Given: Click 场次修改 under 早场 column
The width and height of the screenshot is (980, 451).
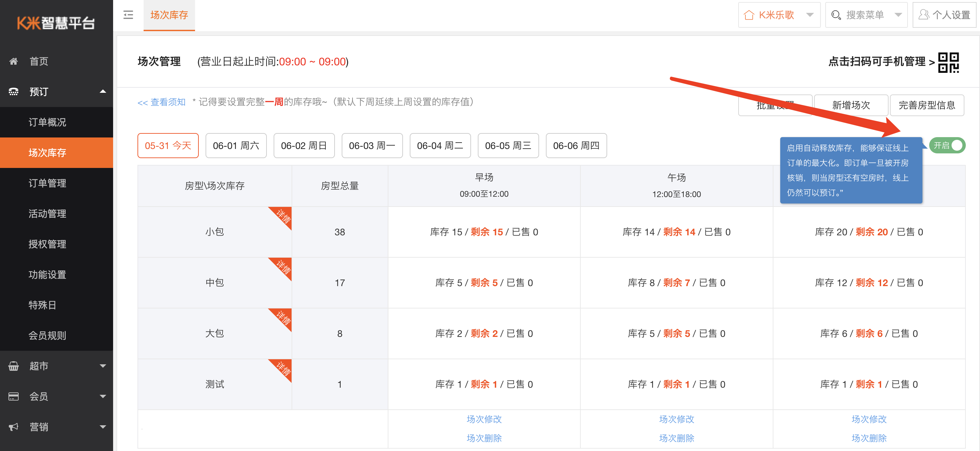Looking at the screenshot, I should point(484,419).
